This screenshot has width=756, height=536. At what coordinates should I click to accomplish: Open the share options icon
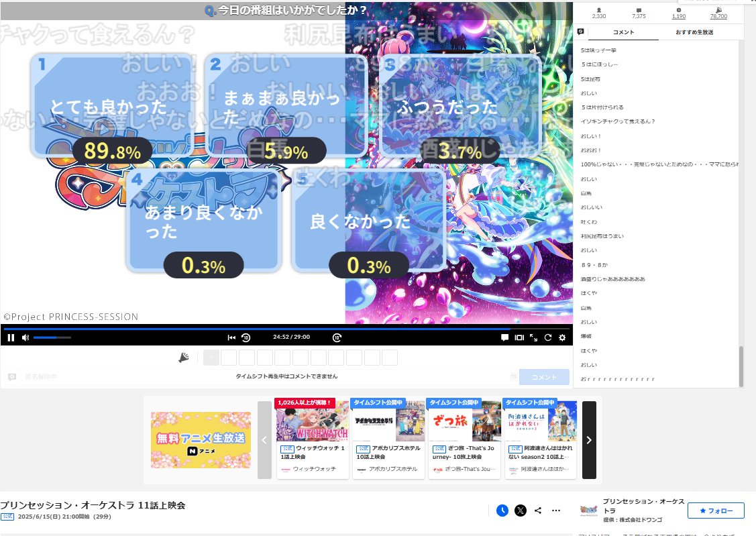coord(538,510)
